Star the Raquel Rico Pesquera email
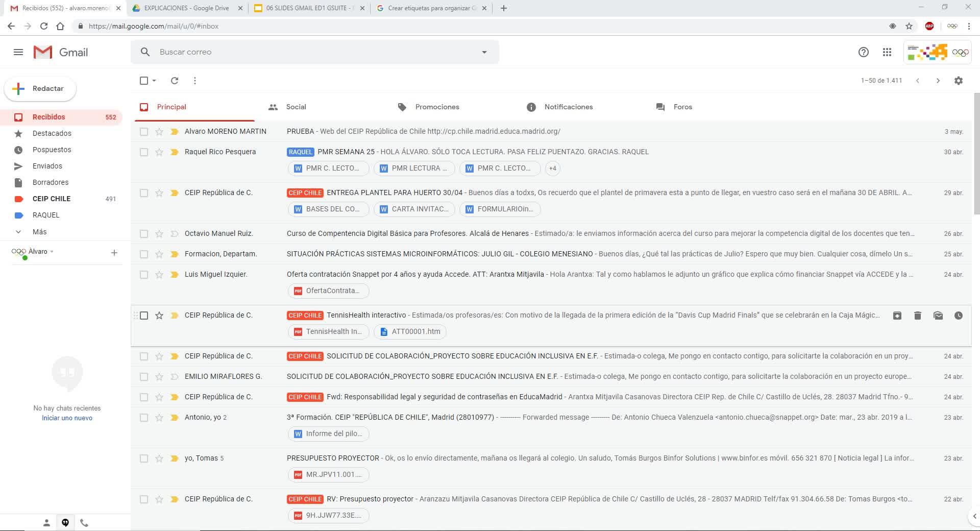The height and width of the screenshot is (531, 980). click(x=159, y=152)
